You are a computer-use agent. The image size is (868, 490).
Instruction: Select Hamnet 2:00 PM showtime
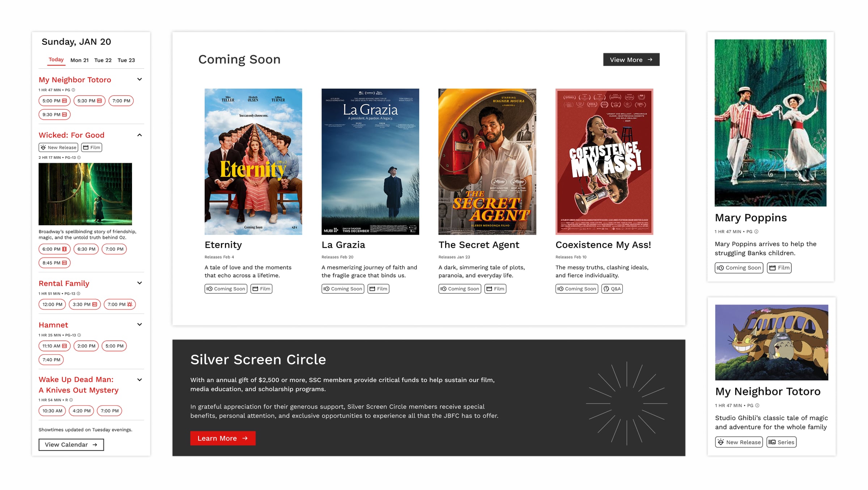point(86,346)
